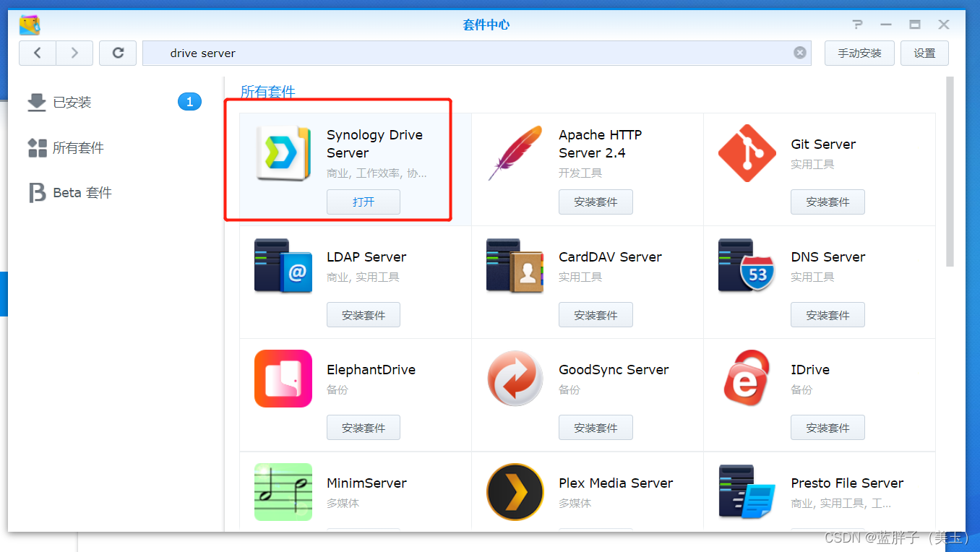Image resolution: width=980 pixels, height=552 pixels.
Task: Click the Presto File Server title text
Action: (x=847, y=483)
